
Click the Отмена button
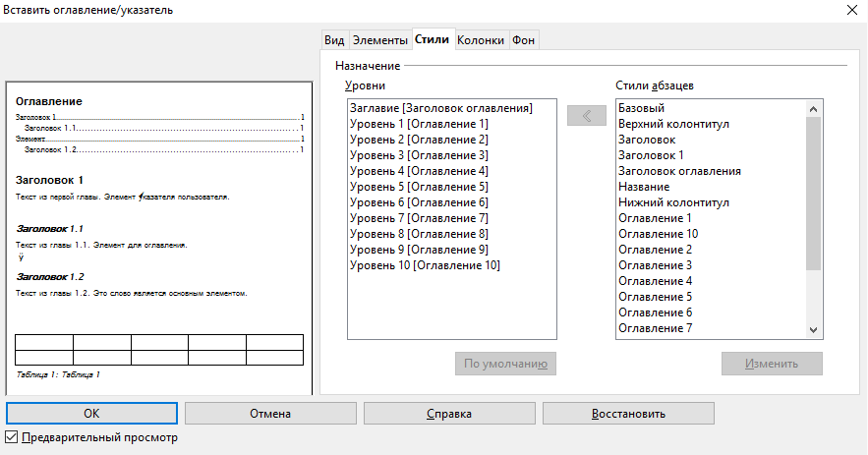click(x=270, y=414)
